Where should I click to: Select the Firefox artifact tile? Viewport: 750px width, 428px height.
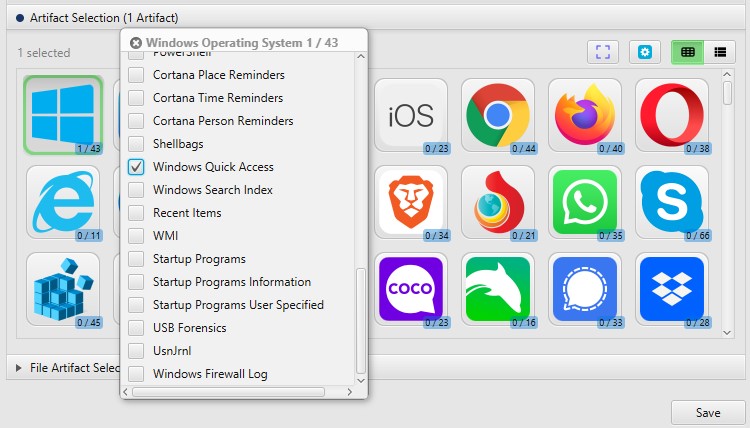(x=585, y=115)
